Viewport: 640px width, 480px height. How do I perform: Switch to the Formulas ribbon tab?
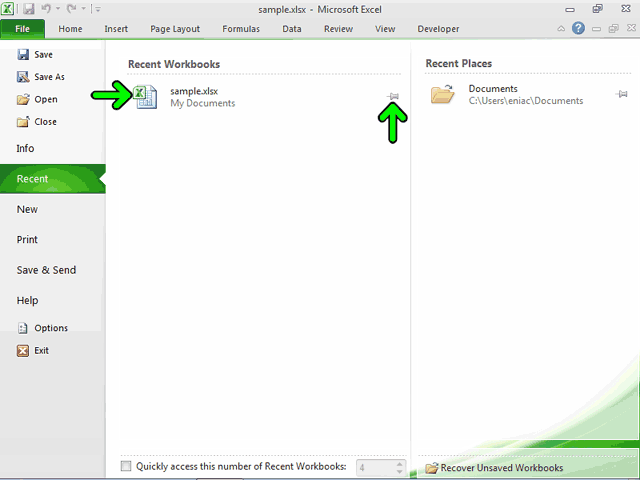point(241,29)
